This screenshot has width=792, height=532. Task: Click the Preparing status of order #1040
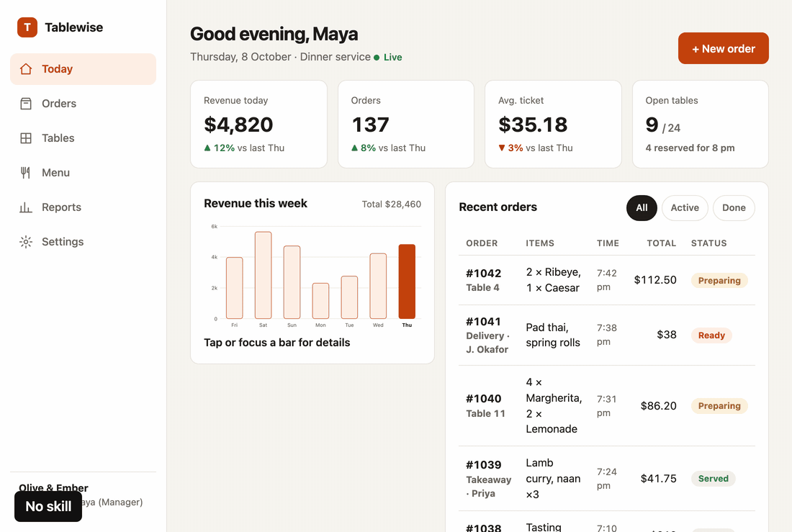pyautogui.click(x=719, y=406)
